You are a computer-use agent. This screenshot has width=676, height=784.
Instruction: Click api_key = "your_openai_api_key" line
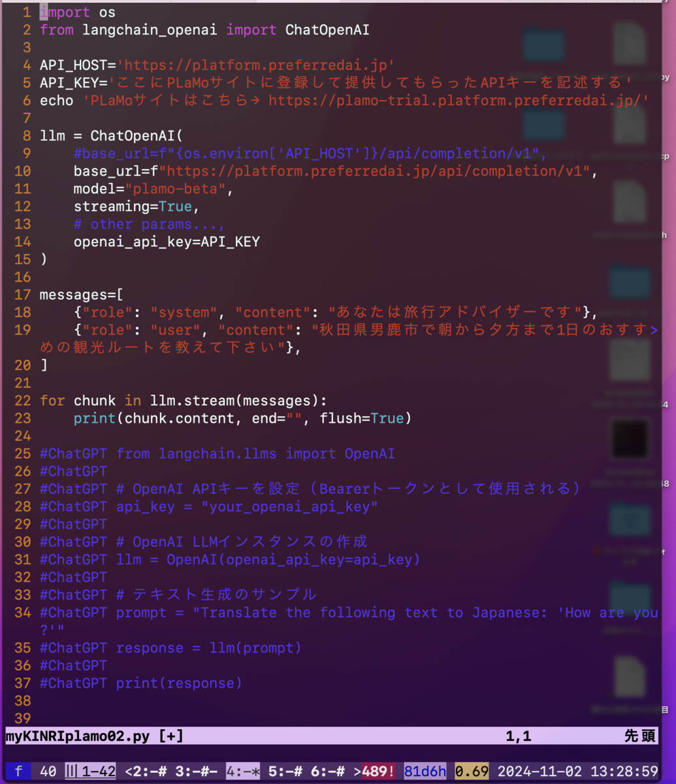pos(209,506)
